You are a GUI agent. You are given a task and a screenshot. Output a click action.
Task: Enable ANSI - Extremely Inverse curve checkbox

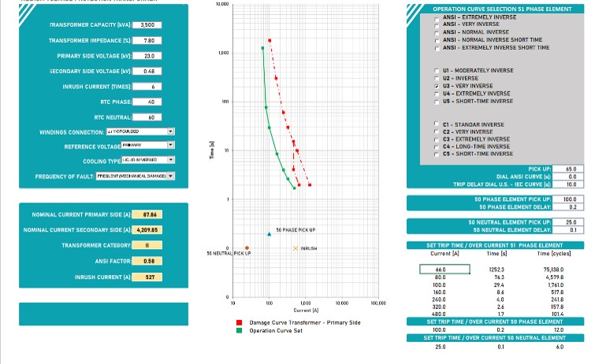click(437, 17)
